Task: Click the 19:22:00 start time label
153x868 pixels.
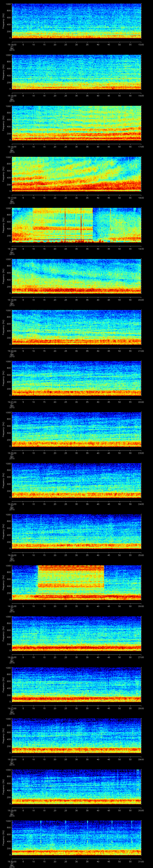Action: pos(12,453)
